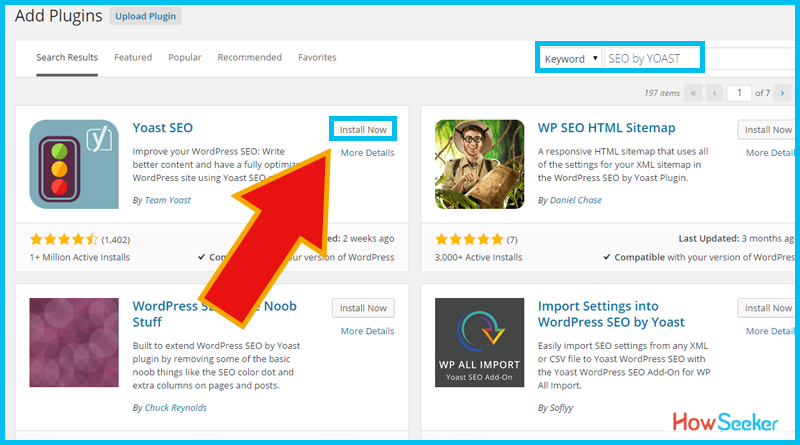
Task: Go to next results page
Action: tap(782, 93)
